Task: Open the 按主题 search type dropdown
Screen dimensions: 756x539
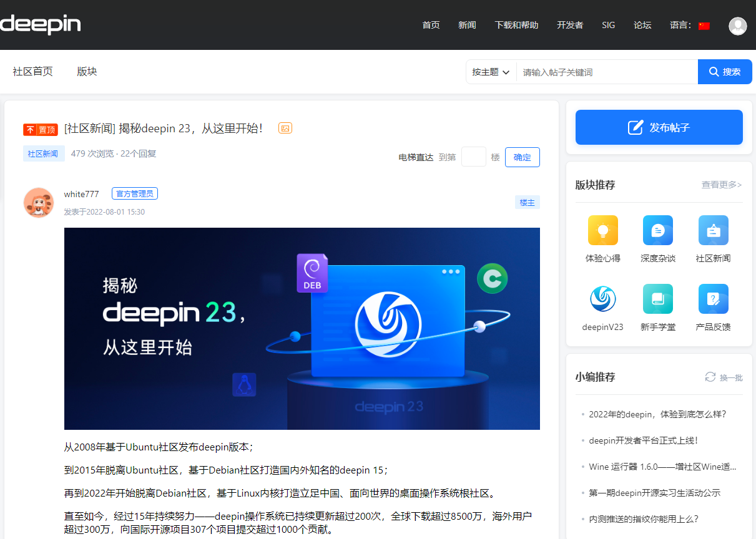Action: 491,72
